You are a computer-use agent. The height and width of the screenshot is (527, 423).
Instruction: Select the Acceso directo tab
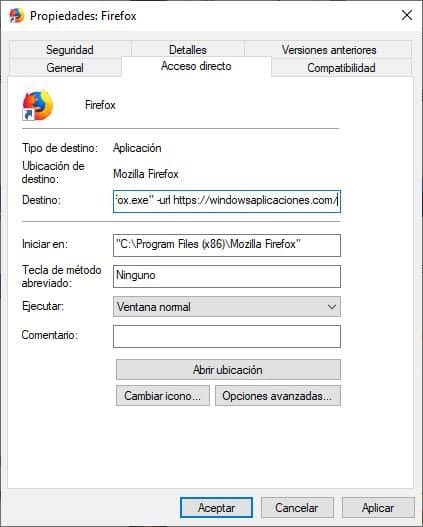196,66
